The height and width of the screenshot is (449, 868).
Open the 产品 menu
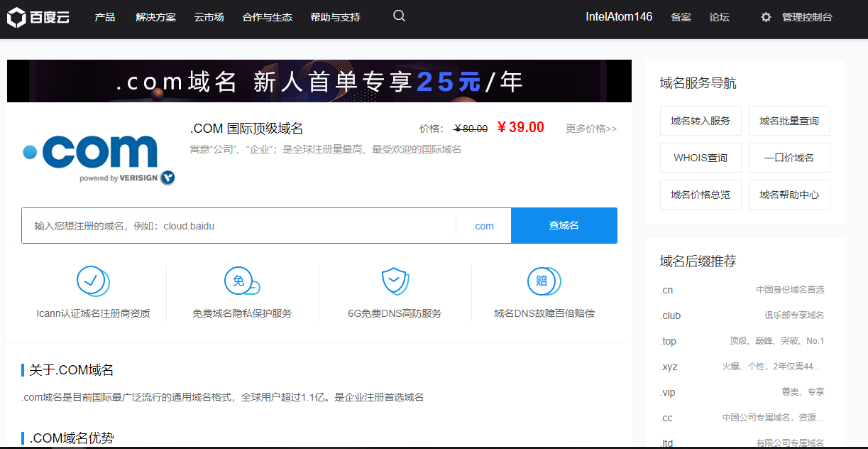[x=104, y=17]
